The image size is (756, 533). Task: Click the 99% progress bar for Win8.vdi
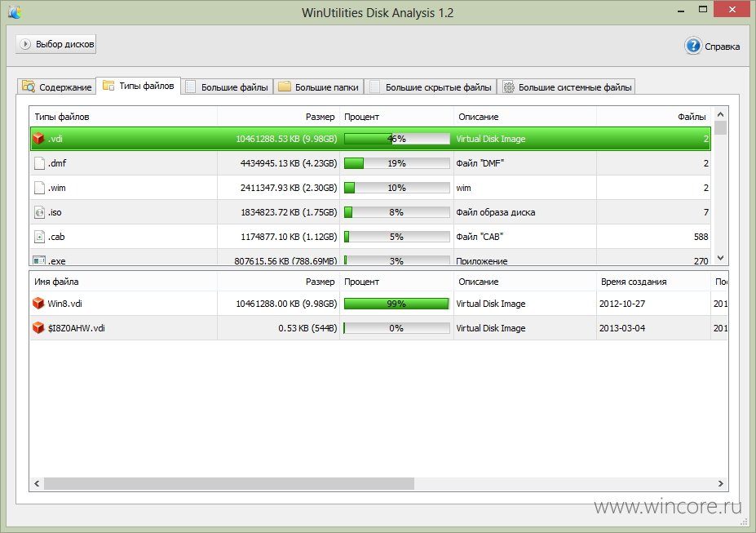tap(397, 304)
